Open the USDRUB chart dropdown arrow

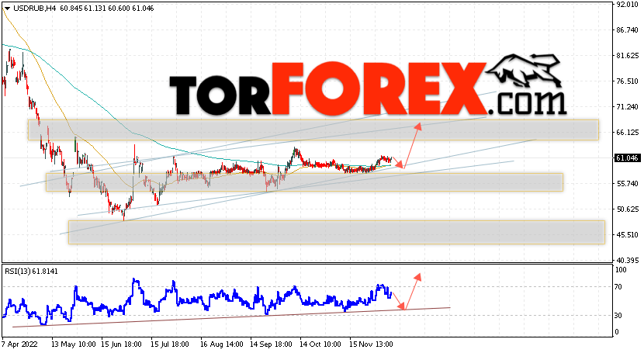click(6, 9)
